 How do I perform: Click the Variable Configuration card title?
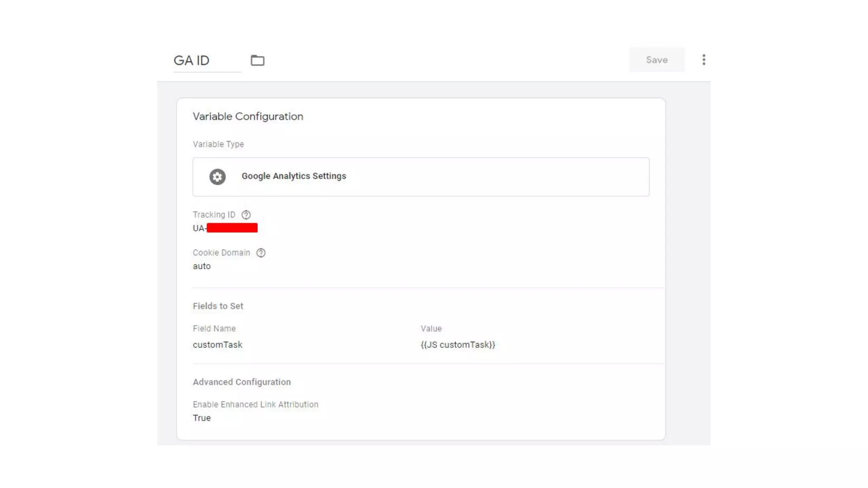tap(248, 116)
